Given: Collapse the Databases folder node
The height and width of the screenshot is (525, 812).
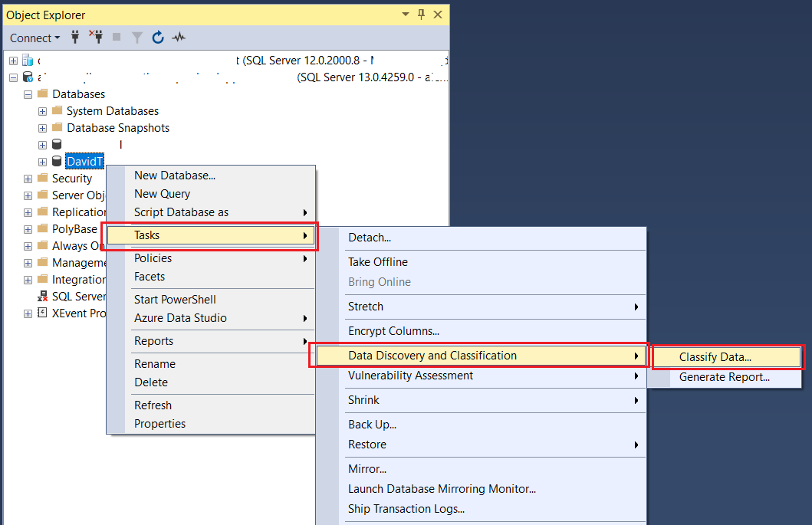Looking at the screenshot, I should (x=28, y=94).
